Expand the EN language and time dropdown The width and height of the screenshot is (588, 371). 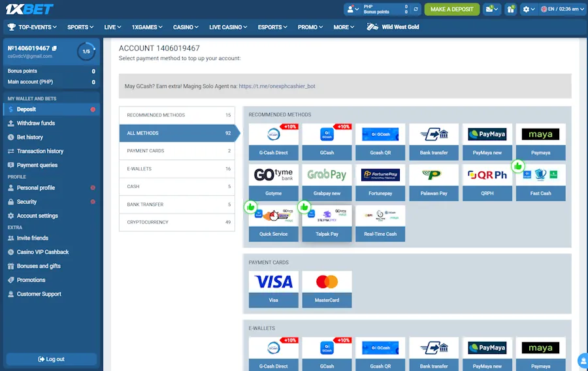click(563, 9)
